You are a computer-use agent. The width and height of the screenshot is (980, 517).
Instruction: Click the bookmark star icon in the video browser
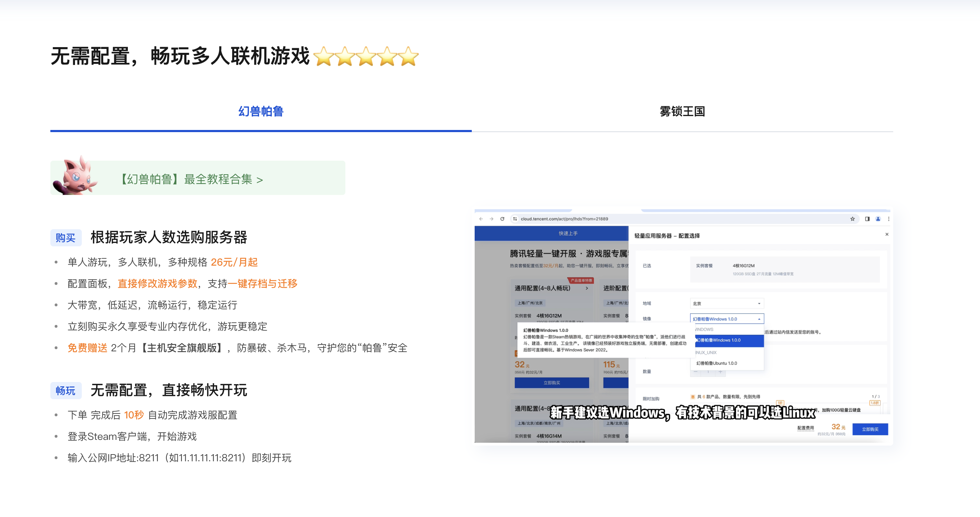click(852, 219)
